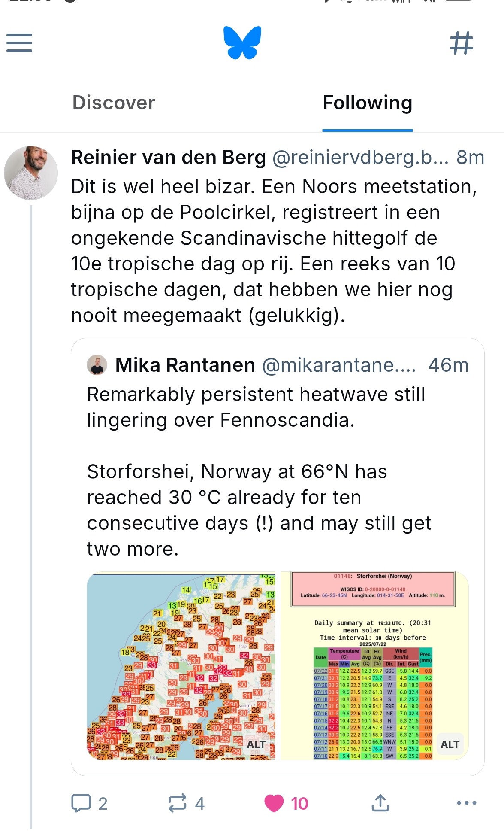
Task: Open Mika Rantanen's small avatar
Action: (97, 365)
